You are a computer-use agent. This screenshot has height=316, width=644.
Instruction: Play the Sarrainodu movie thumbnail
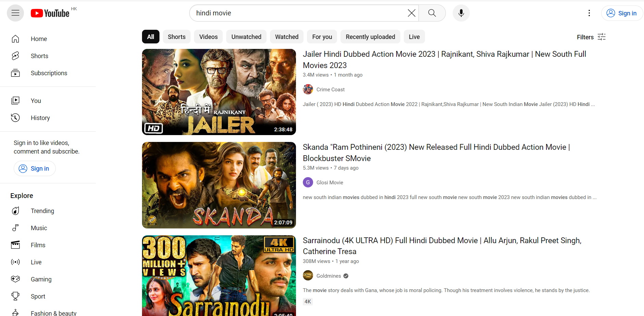(219, 276)
